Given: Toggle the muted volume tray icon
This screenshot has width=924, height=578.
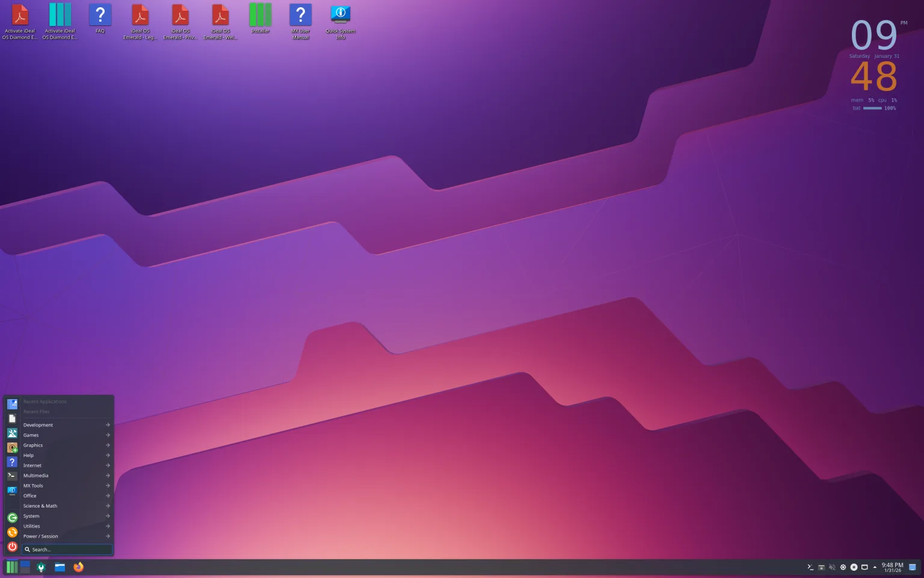Looking at the screenshot, I should [x=832, y=567].
